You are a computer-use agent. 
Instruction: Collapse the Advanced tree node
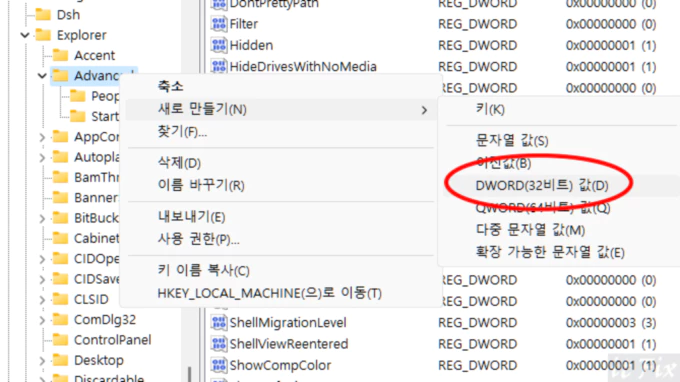point(42,76)
